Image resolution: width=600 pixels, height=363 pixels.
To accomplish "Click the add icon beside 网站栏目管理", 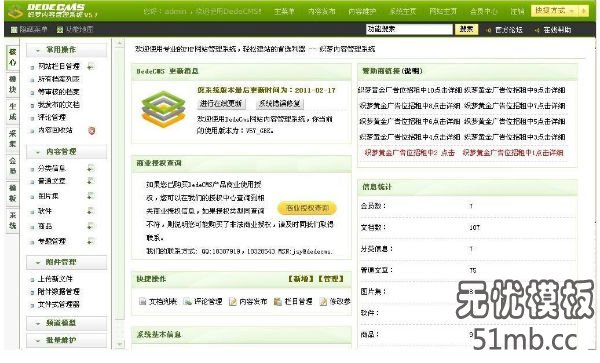I will pos(90,67).
